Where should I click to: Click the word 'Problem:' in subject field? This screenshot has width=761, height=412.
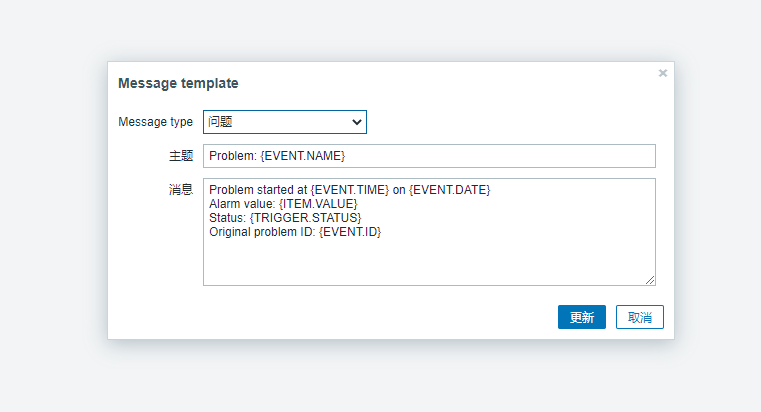click(x=232, y=156)
